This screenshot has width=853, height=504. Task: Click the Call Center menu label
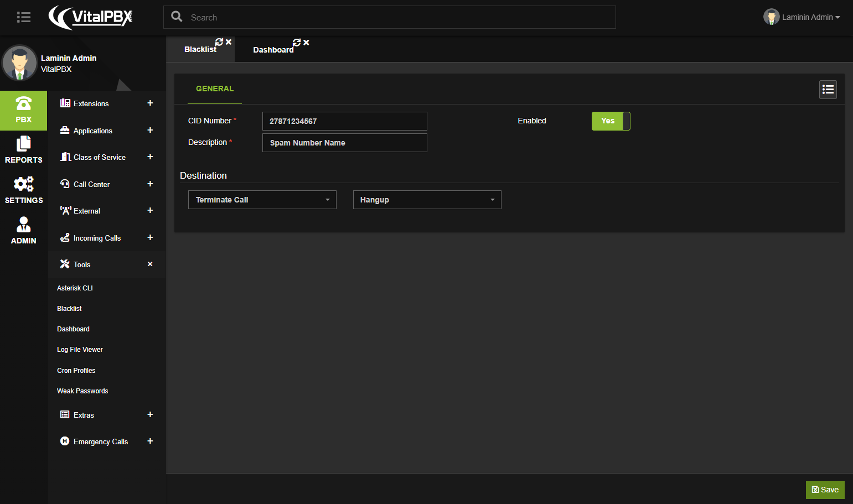pyautogui.click(x=92, y=184)
